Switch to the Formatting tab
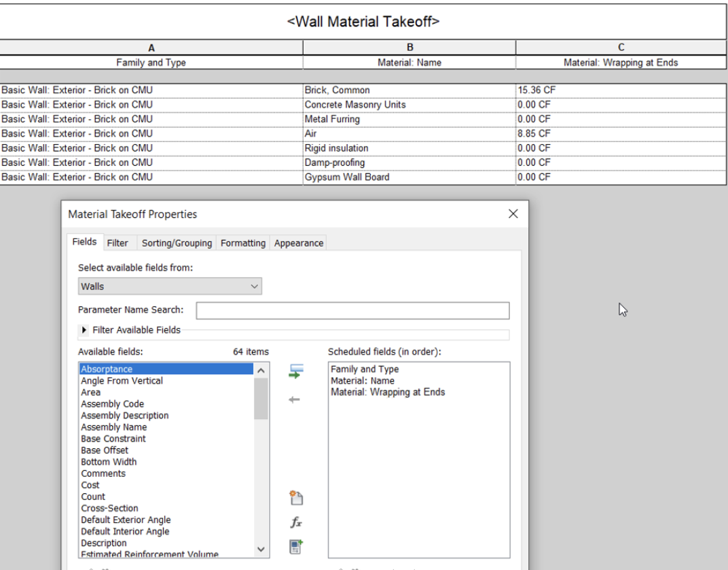Screen dimensions: 728x570 pyautogui.click(x=242, y=243)
